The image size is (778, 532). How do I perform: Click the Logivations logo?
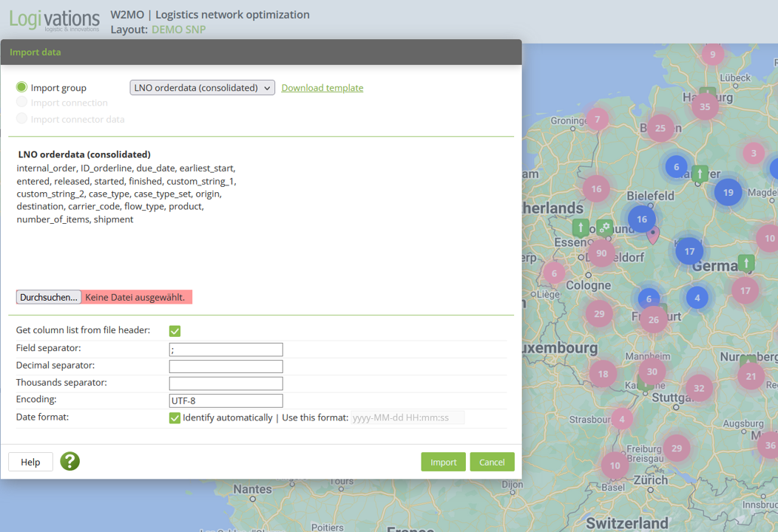point(54,21)
